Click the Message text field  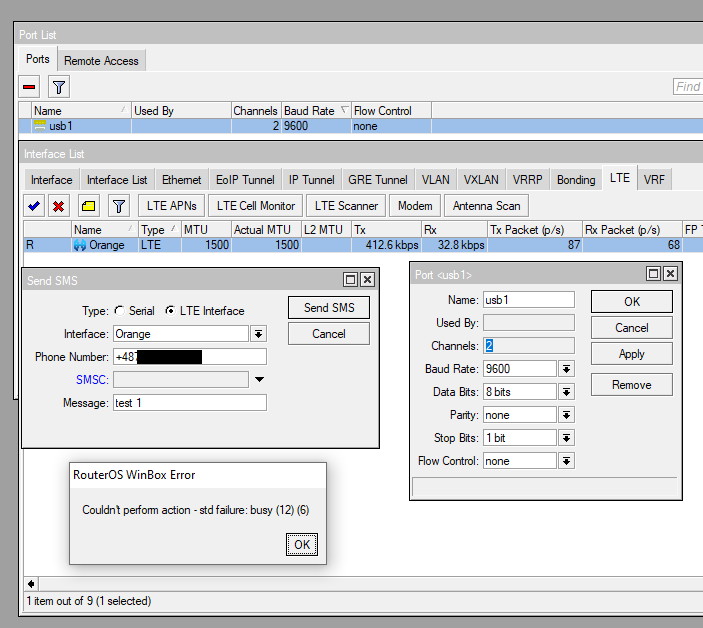coord(189,403)
